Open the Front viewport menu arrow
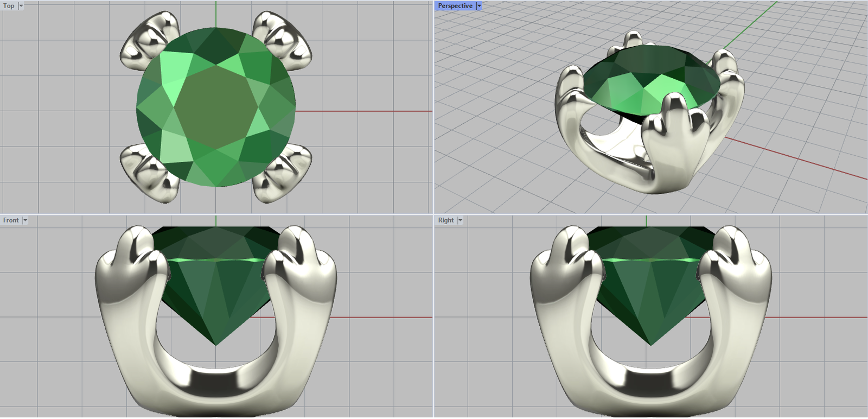The height and width of the screenshot is (419, 868). tap(25, 220)
